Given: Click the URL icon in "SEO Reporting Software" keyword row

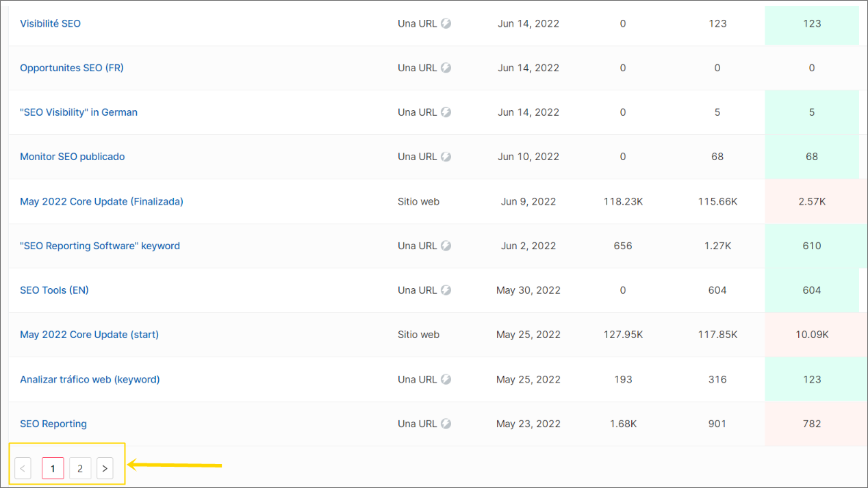Looking at the screenshot, I should 446,246.
